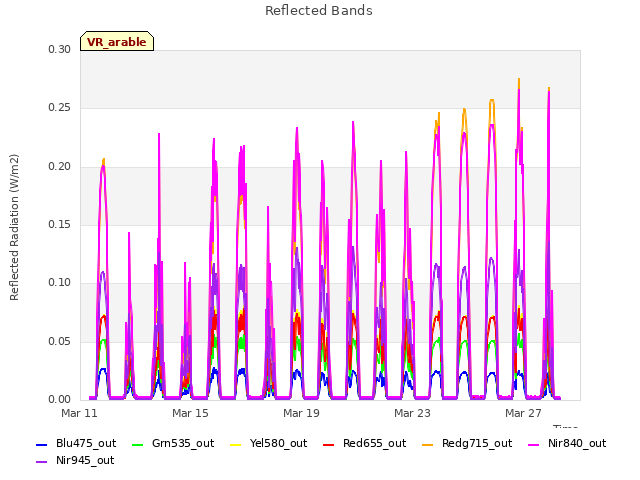Image resolution: width=640 pixels, height=480 pixels.
Task: Click the VR_arable annotation label
Action: click(117, 41)
